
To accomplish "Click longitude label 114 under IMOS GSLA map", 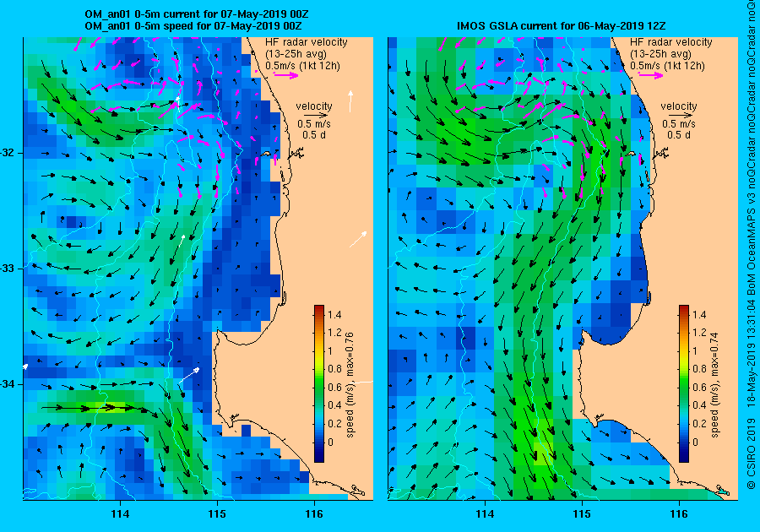I will point(486,514).
